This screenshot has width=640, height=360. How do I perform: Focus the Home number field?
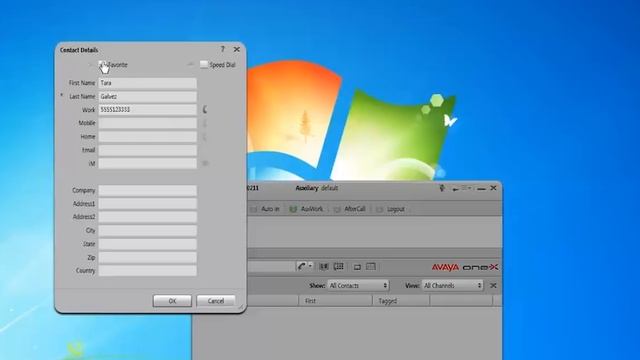pyautogui.click(x=147, y=137)
